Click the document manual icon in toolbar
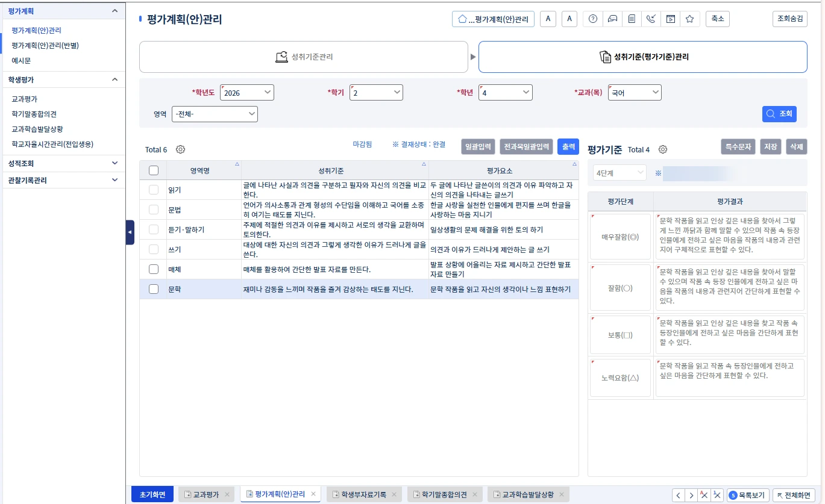This screenshot has height=504, width=825. [x=632, y=19]
